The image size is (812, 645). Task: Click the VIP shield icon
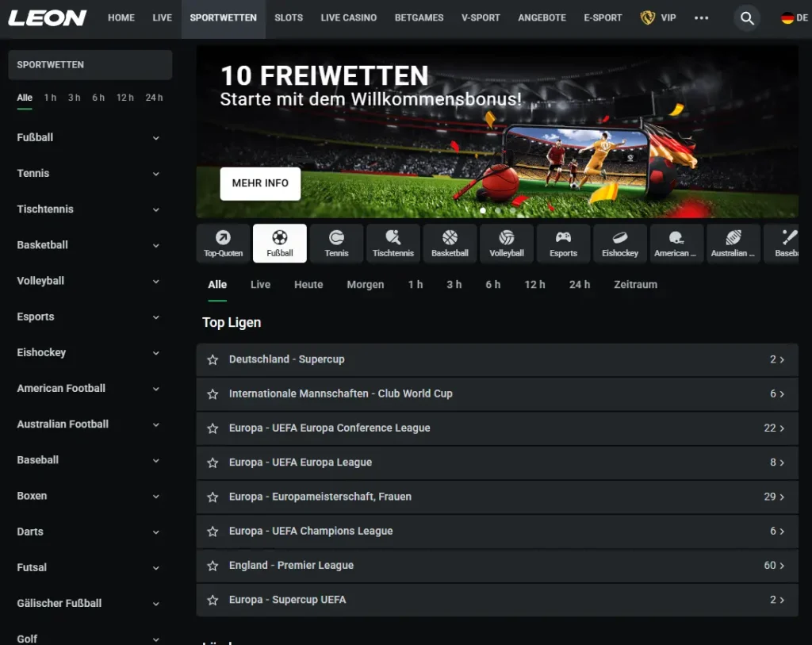(647, 18)
